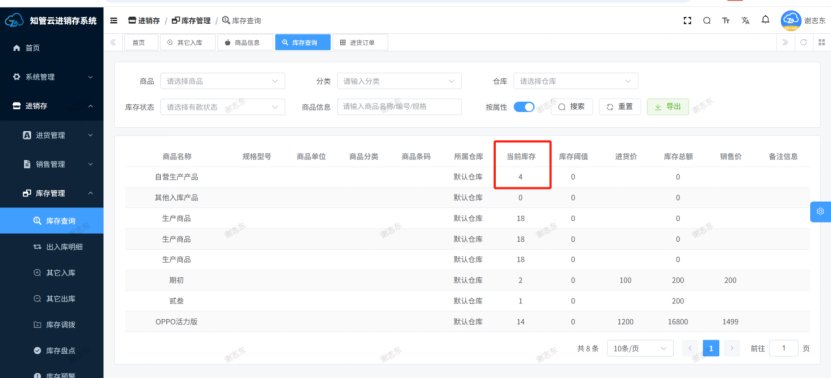The height and width of the screenshot is (378, 831).
Task: Collapse 进销存 sidebar menu
Action: (51, 106)
